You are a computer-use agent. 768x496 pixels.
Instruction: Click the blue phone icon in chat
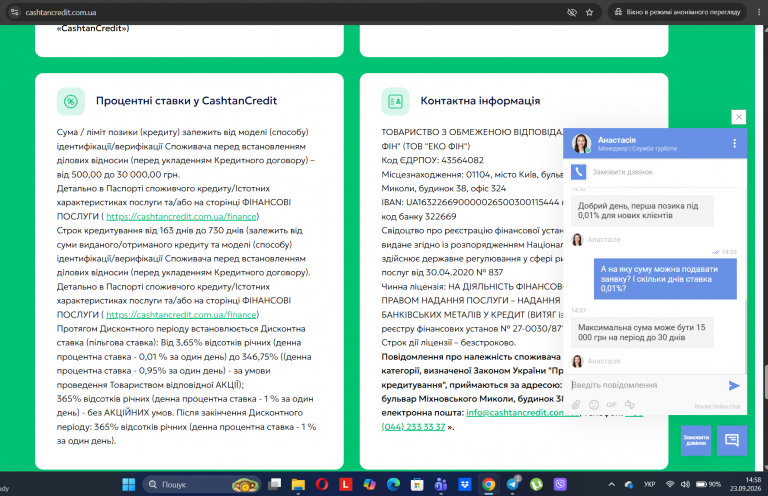[578, 172]
